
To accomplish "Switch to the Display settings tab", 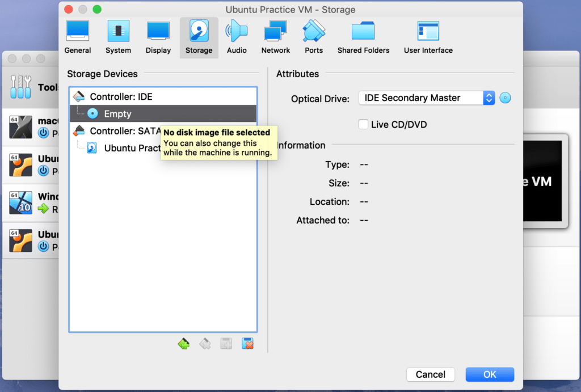I will [158, 38].
